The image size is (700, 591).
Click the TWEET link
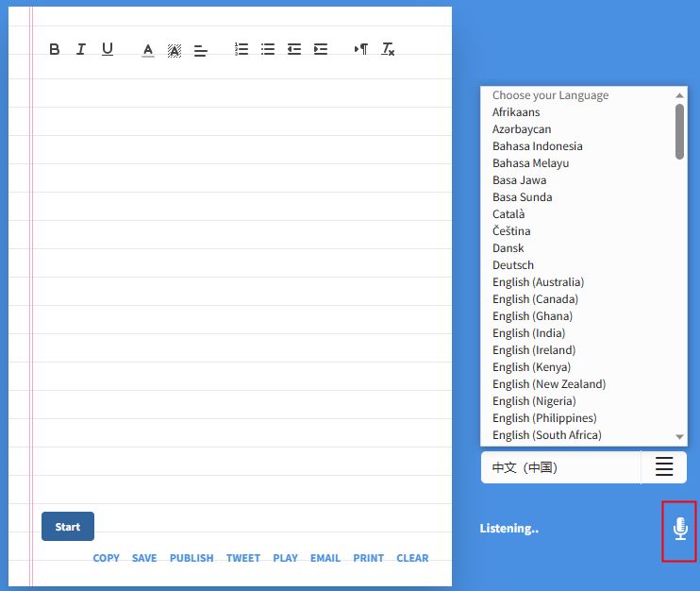243,558
